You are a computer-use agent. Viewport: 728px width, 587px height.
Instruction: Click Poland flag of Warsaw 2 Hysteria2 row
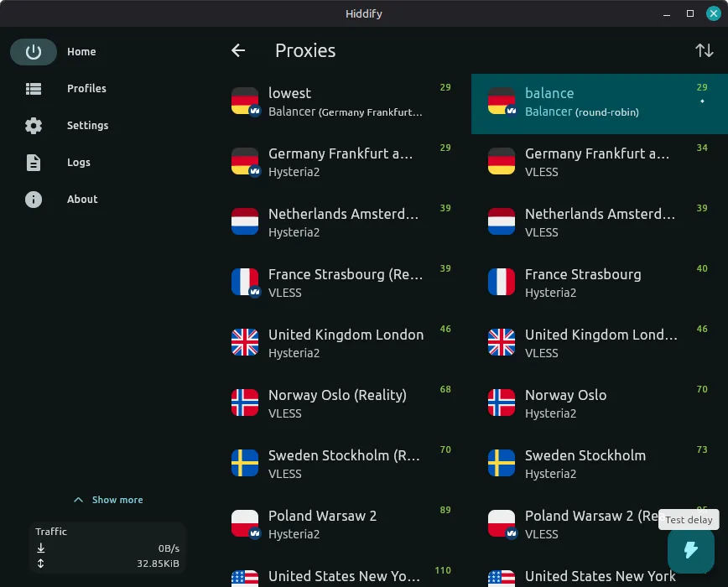tap(245, 523)
